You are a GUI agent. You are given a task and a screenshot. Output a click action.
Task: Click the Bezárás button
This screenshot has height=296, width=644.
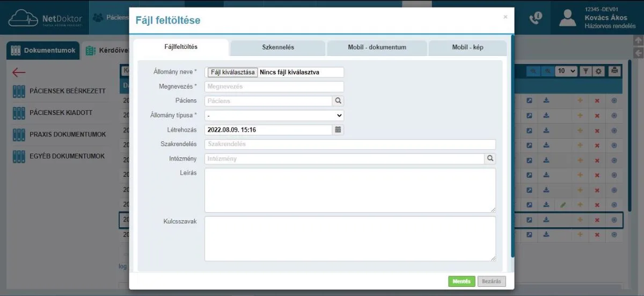click(492, 281)
